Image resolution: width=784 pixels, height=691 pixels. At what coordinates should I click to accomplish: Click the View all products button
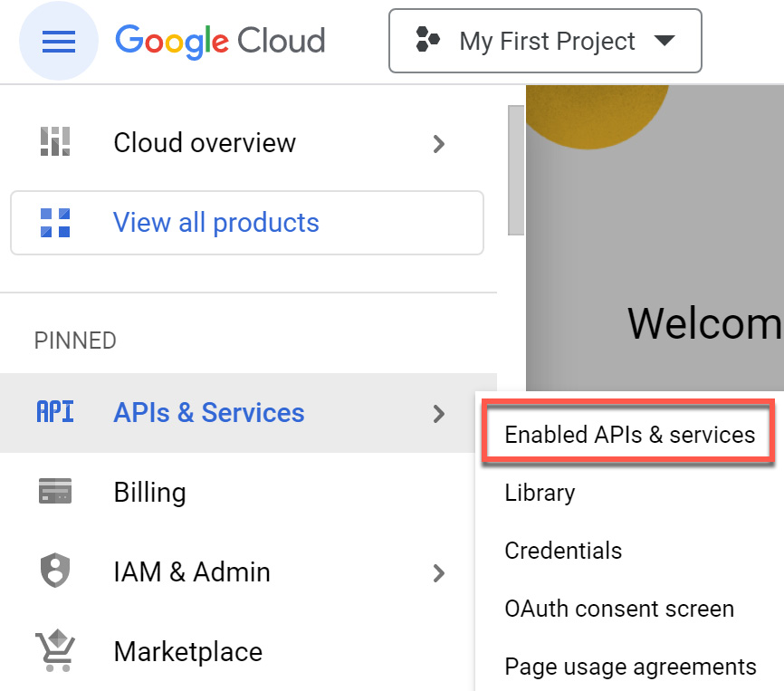click(247, 223)
